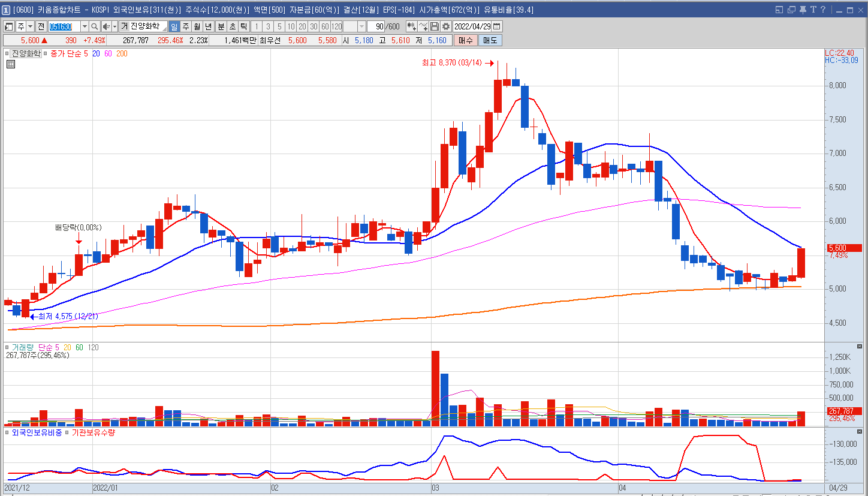Choose the 1 interval button
Screen dimensions: 868x496
(257, 26)
